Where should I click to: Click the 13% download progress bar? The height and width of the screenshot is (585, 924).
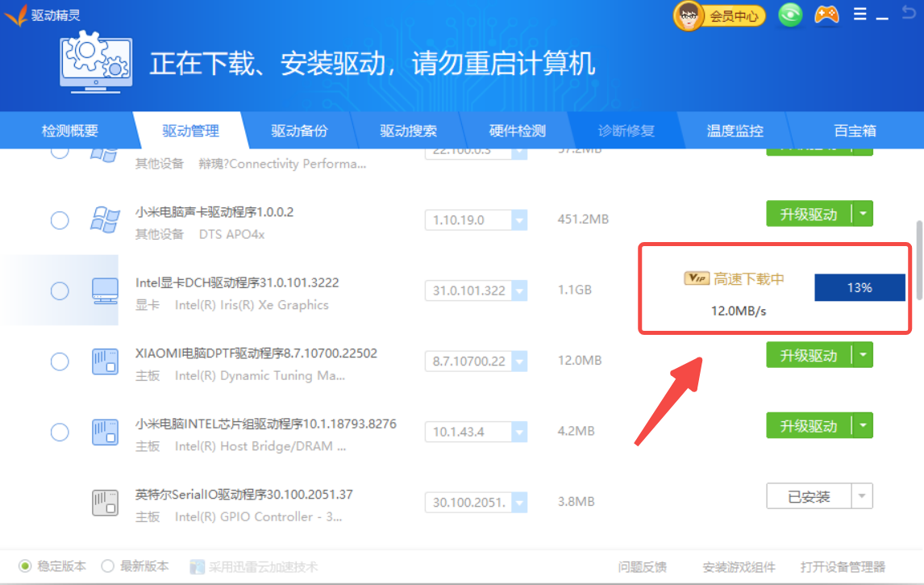tap(859, 287)
